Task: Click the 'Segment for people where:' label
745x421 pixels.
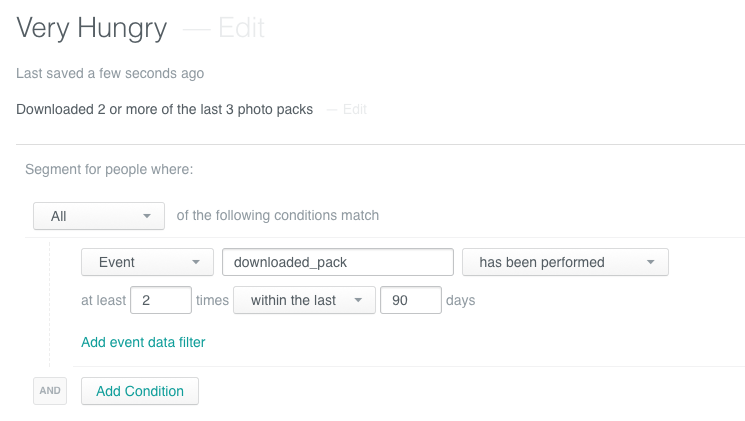Action: pos(109,170)
